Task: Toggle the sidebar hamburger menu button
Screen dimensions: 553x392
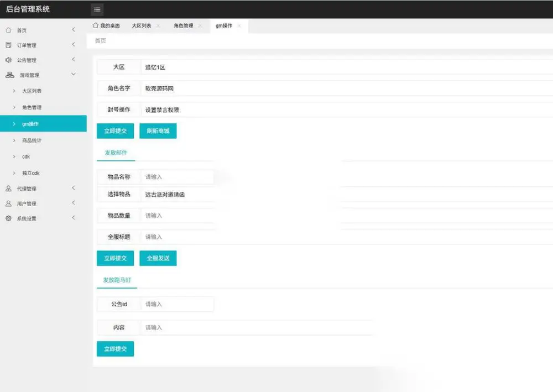Action: click(x=97, y=9)
